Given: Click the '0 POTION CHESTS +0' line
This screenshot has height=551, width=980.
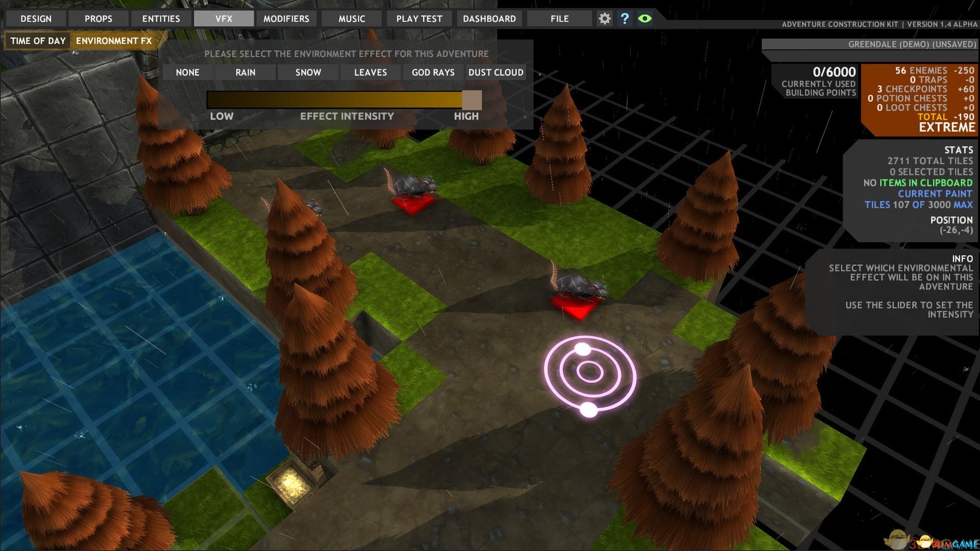Looking at the screenshot, I should 921,98.
